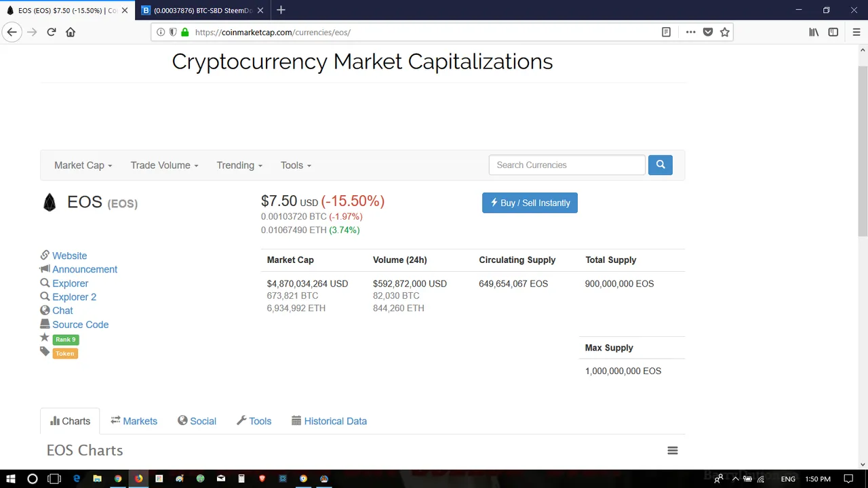Switch to the Markets tab
The height and width of the screenshot is (488, 868).
pos(134,421)
